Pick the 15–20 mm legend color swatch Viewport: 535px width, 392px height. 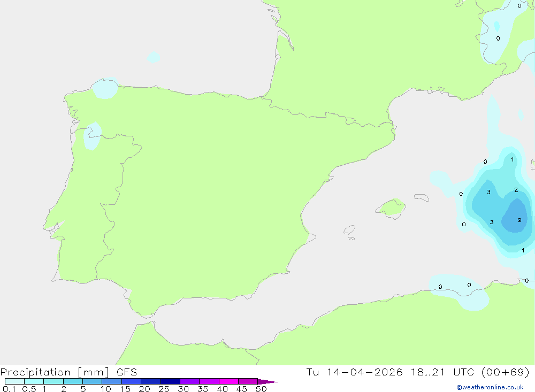(x=131, y=381)
